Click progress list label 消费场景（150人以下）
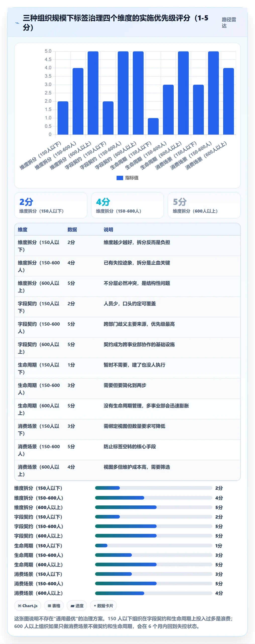The image size is (255, 644). [x=38, y=574]
